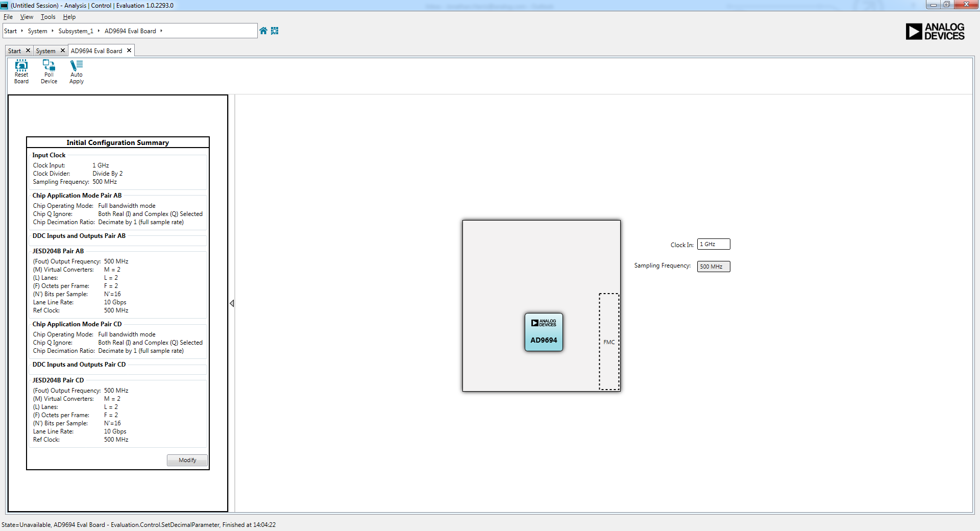Click the system view icon beside Home
The image size is (980, 531).
[x=275, y=31]
